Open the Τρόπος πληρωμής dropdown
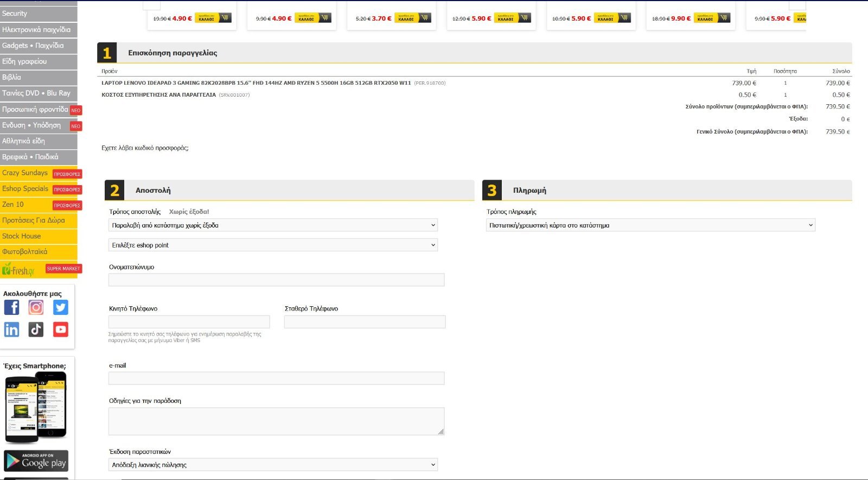868x480 pixels. coord(651,225)
